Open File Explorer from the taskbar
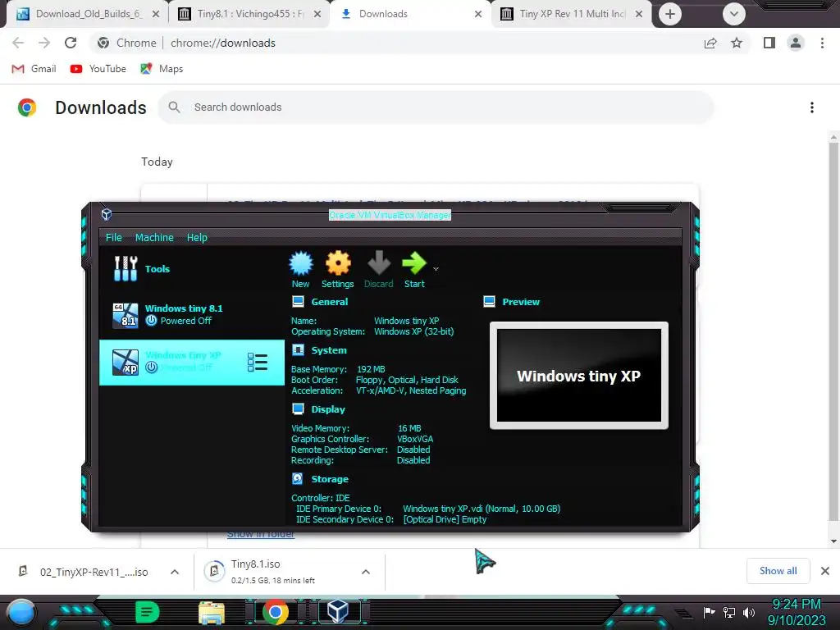Image resolution: width=840 pixels, height=630 pixels. click(212, 612)
